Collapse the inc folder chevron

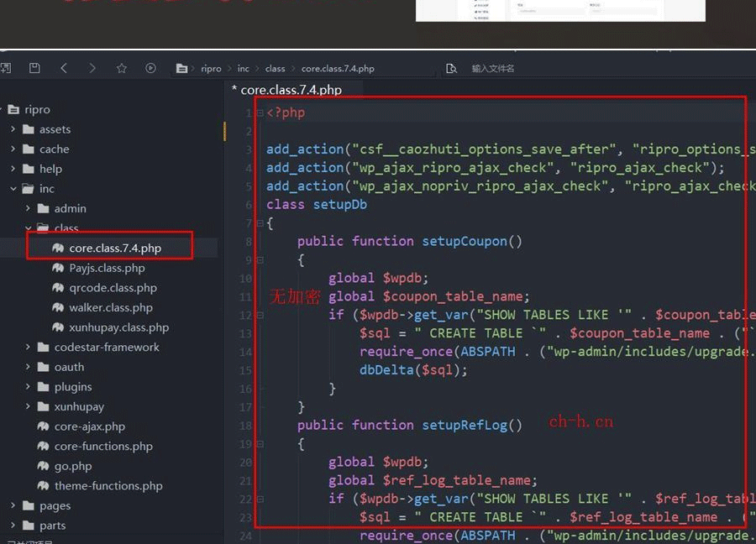13,189
